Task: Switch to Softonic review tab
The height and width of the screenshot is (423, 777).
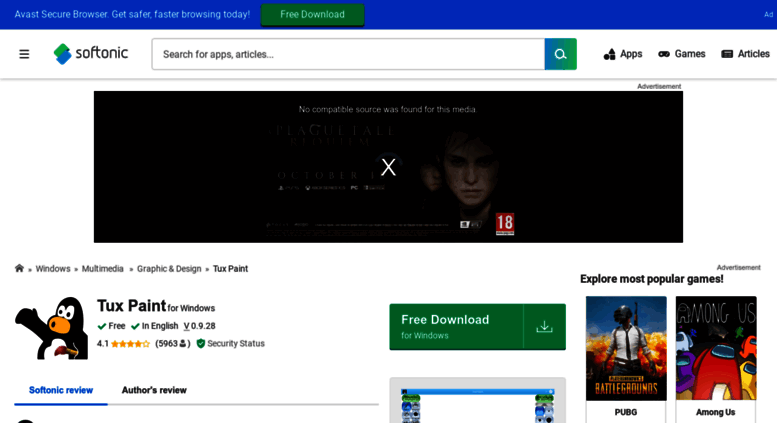Action: pyautogui.click(x=61, y=390)
